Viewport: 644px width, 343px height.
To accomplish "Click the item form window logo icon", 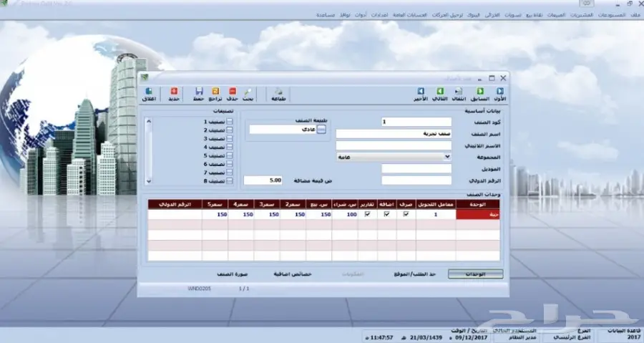I will [x=145, y=77].
